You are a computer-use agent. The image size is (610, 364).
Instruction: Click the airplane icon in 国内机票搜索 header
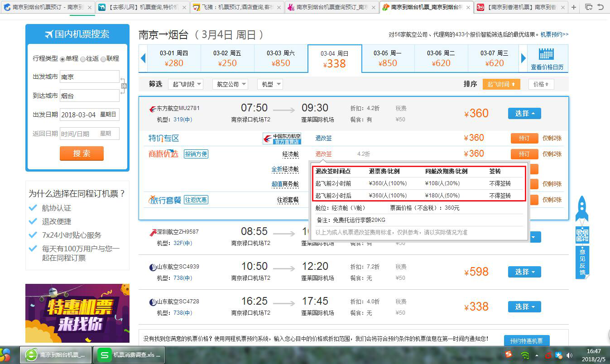[x=49, y=34]
